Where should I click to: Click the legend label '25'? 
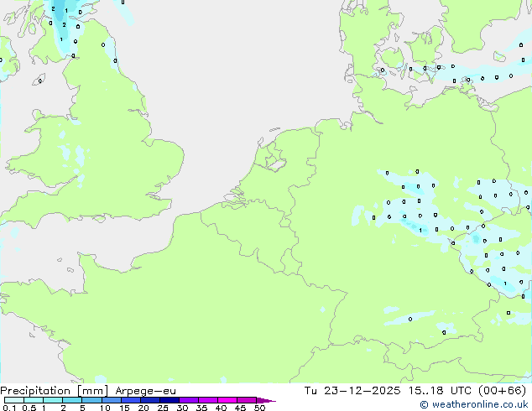click(x=163, y=408)
